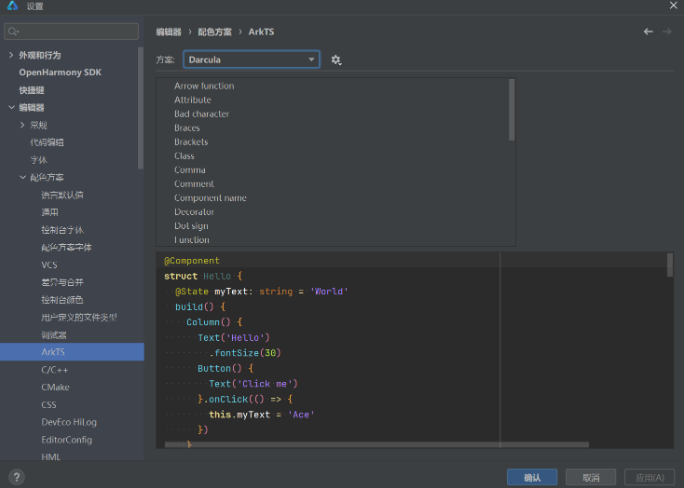Select the highlighted ArkTS sidebar item
This screenshot has height=488, width=684.
click(72, 352)
